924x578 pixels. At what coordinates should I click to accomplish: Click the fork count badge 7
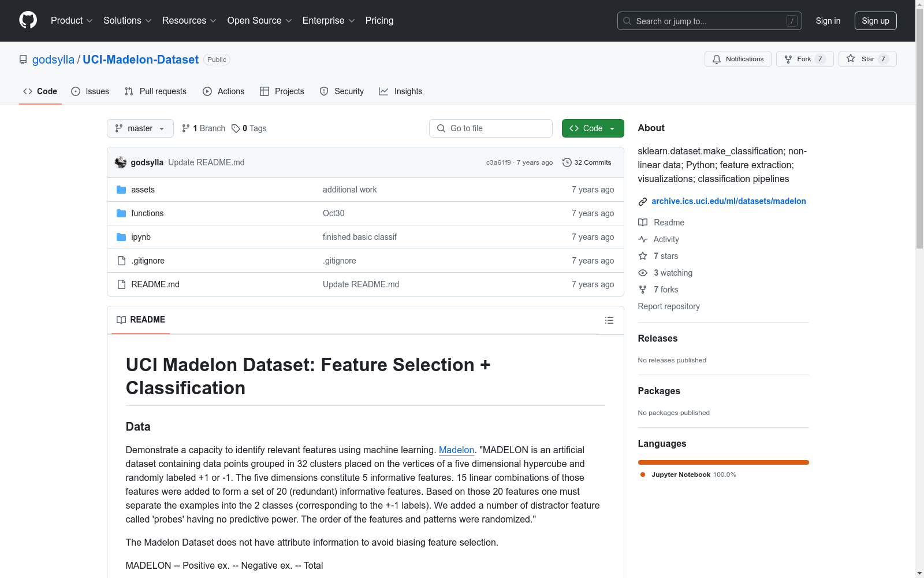820,59
